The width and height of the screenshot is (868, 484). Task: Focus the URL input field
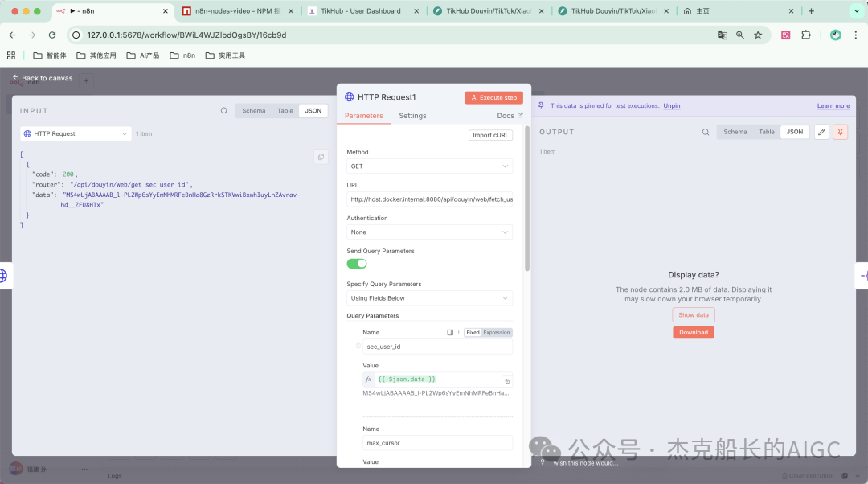pos(429,199)
